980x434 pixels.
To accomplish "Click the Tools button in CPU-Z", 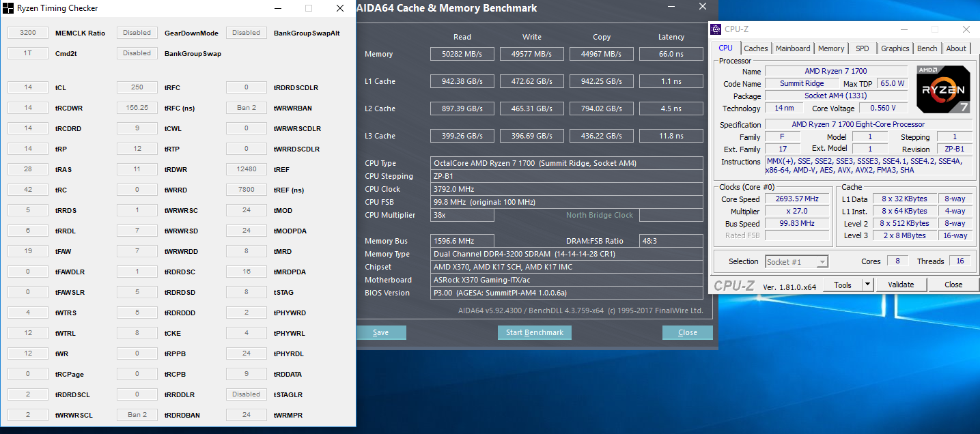I will [843, 285].
